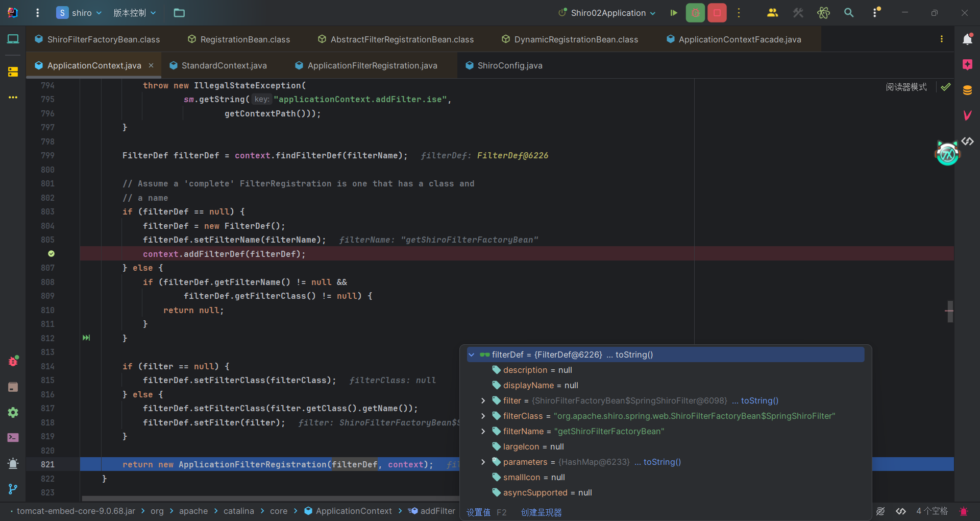Switch to AbstractFilterRegistrationBean.class tab
Viewport: 980px width, 521px height.
pos(396,39)
